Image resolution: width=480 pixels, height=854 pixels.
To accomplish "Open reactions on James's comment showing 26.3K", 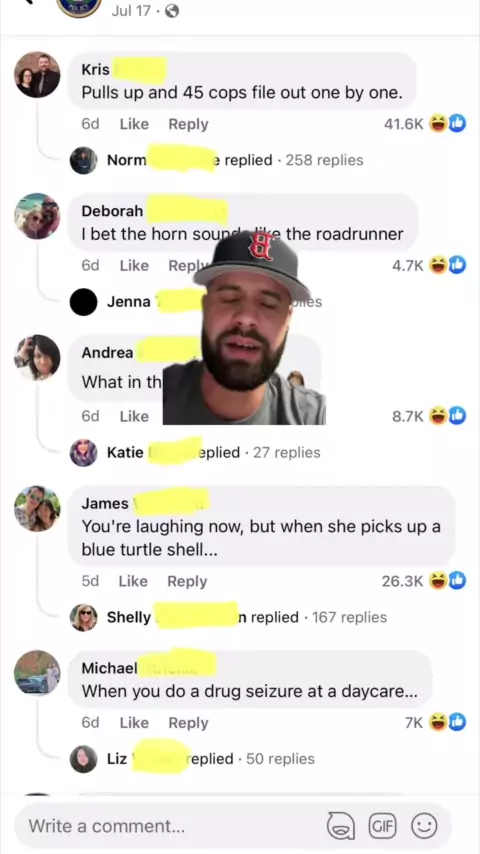I will 423,581.
